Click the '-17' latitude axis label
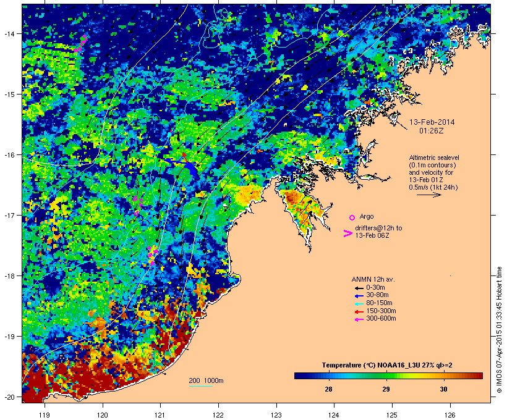507x420 pixels. pyautogui.click(x=9, y=215)
